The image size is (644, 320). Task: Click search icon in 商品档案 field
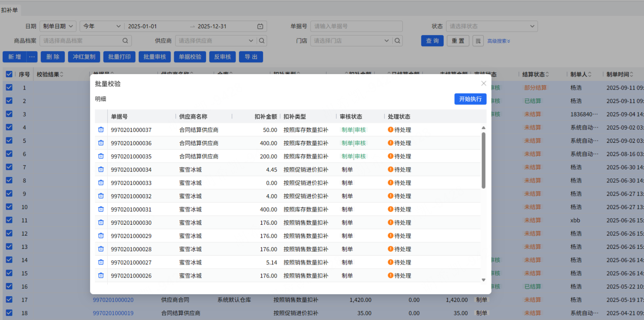click(125, 41)
